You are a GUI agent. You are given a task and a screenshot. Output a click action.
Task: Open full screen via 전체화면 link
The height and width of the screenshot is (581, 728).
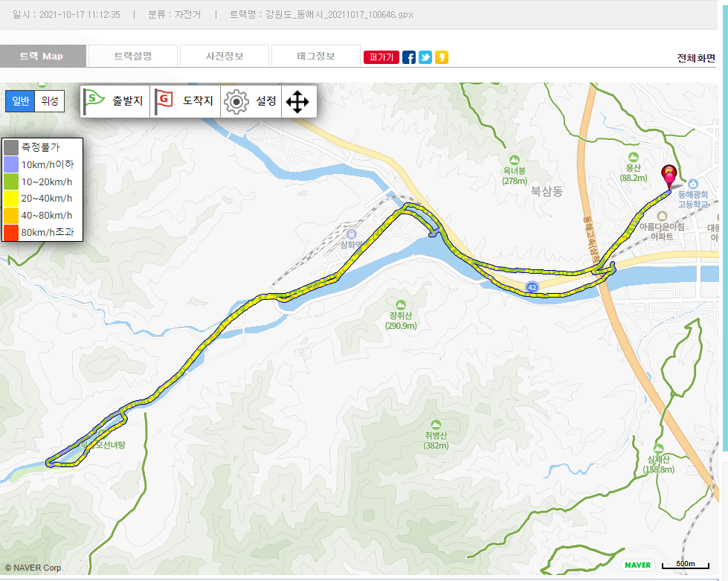[x=695, y=59]
